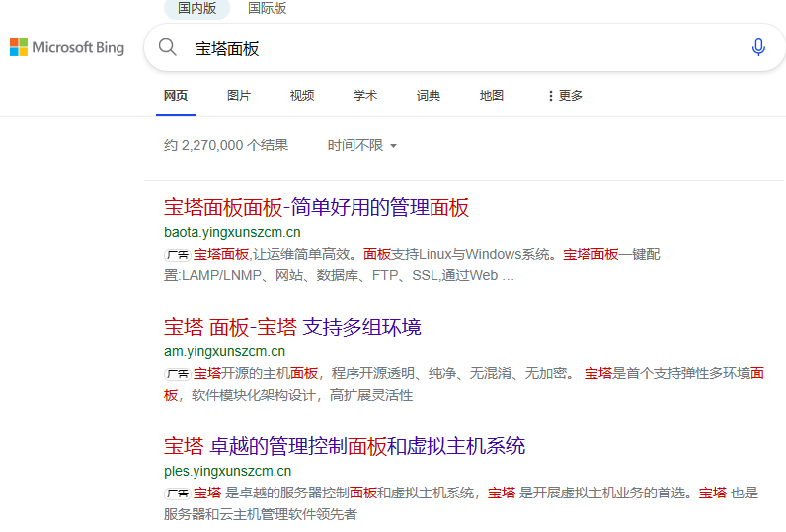Open the 学术 results tab
Screen dimensions: 786x532
point(365,95)
